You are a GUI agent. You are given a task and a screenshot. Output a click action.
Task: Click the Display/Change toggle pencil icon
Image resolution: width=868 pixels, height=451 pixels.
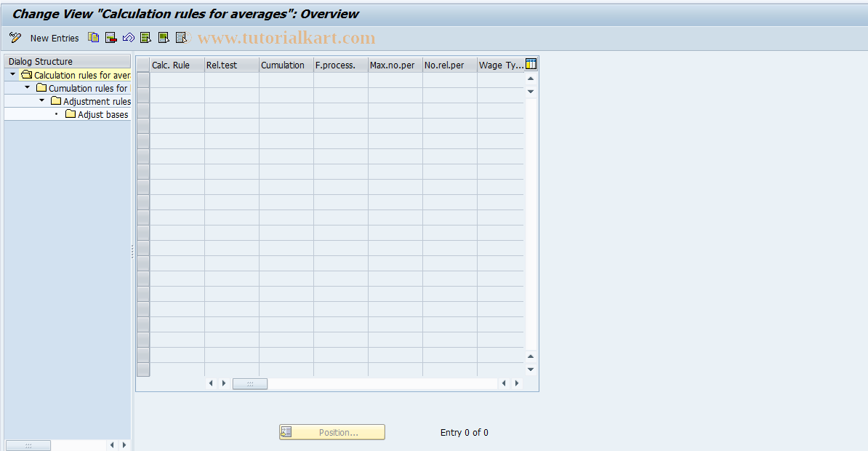click(x=15, y=38)
